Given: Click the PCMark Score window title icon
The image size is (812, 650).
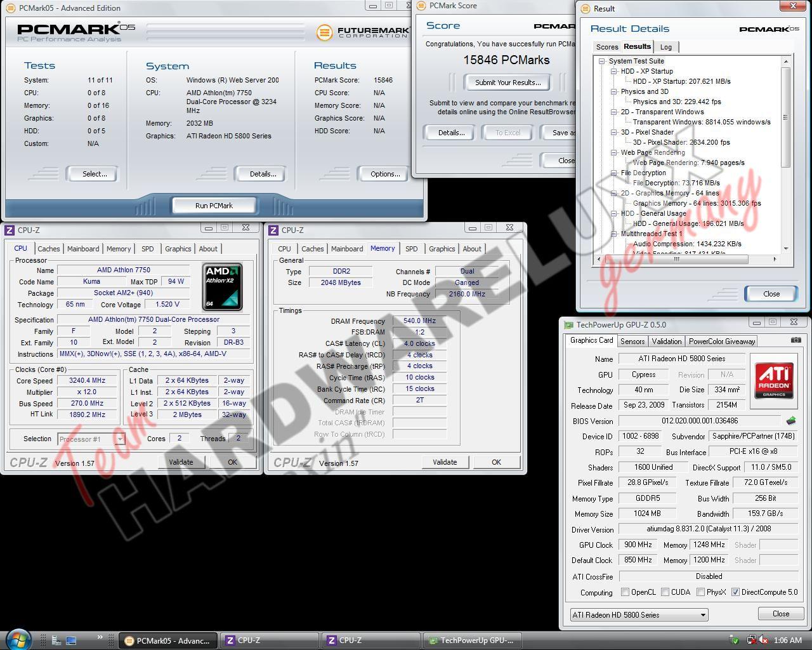Looking at the screenshot, I should pos(421,6).
